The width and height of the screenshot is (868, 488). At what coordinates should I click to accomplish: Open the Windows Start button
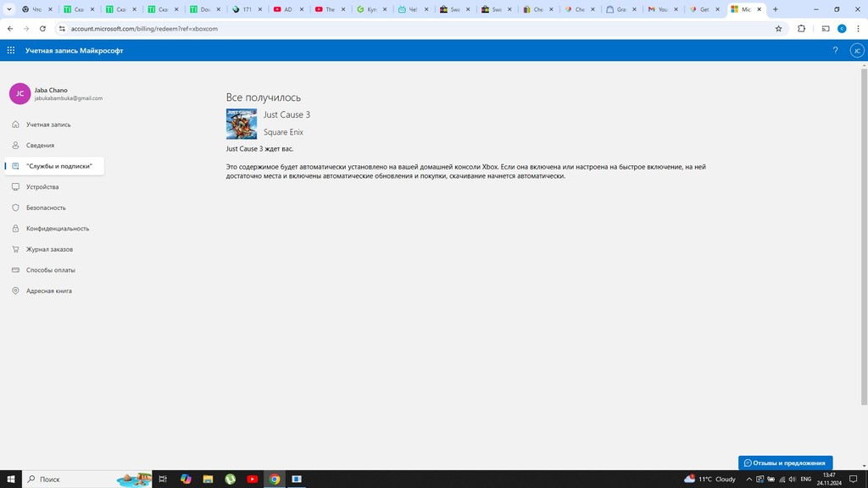(10, 480)
